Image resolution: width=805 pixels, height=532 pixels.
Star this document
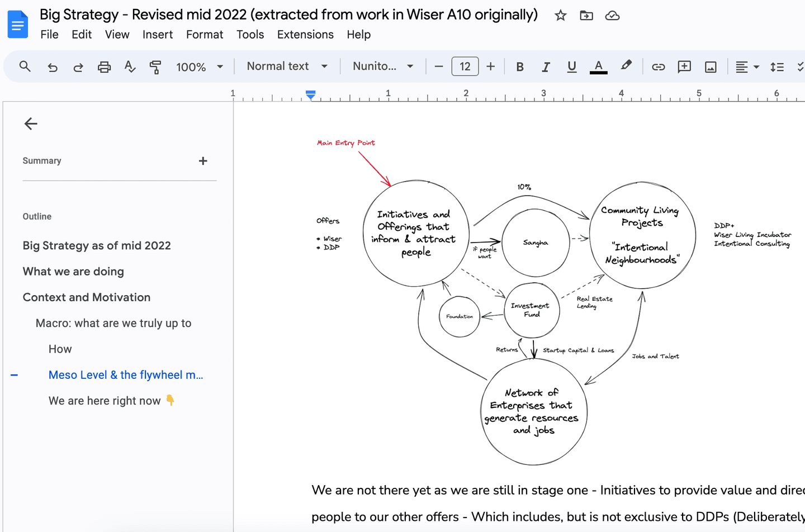pos(560,16)
